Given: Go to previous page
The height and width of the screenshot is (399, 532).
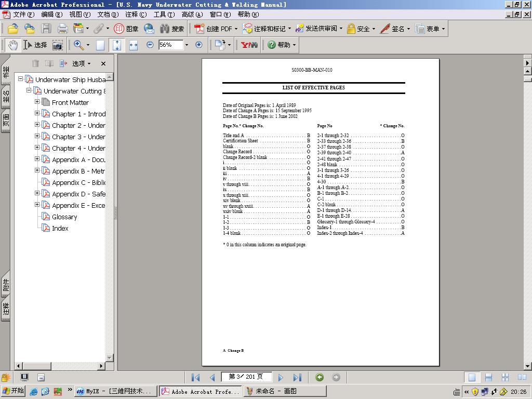Looking at the screenshot, I should [212, 377].
